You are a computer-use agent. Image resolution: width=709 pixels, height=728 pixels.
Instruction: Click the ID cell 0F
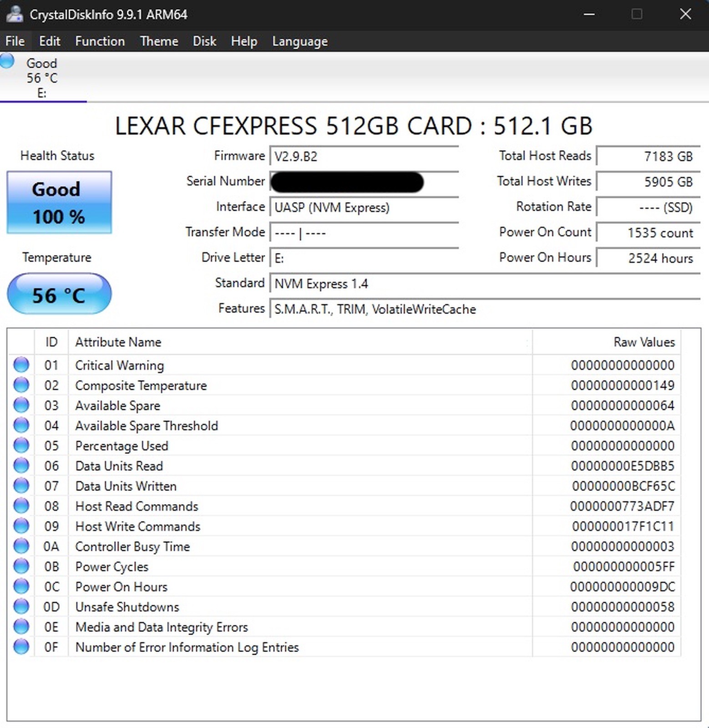[x=51, y=647]
